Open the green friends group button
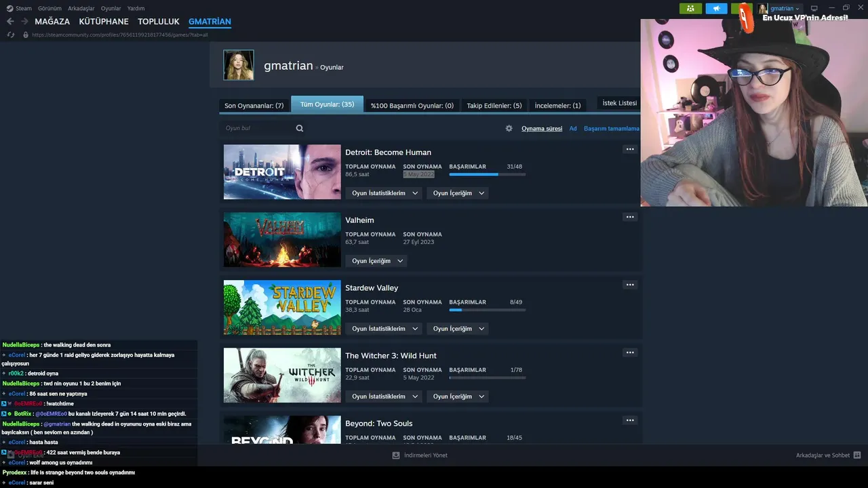 (690, 8)
